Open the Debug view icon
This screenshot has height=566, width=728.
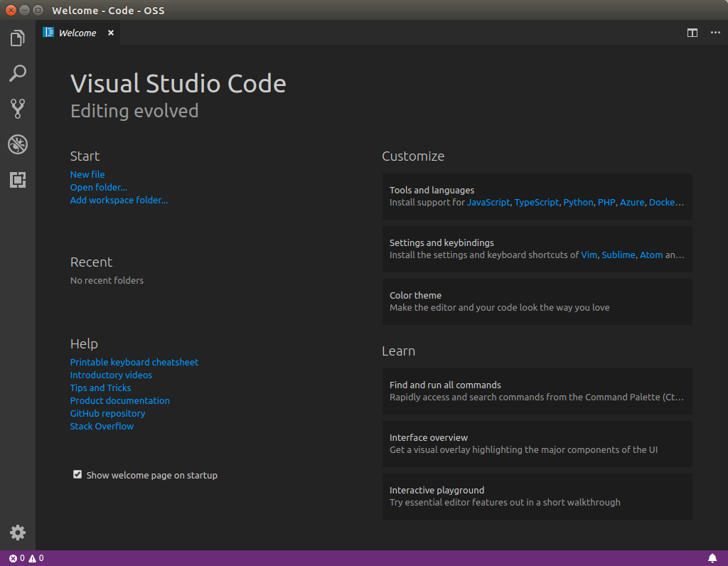(x=18, y=144)
